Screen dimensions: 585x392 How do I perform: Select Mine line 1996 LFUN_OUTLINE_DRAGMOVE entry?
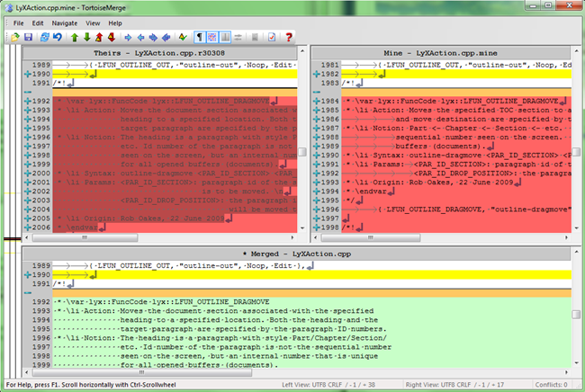(x=456, y=209)
